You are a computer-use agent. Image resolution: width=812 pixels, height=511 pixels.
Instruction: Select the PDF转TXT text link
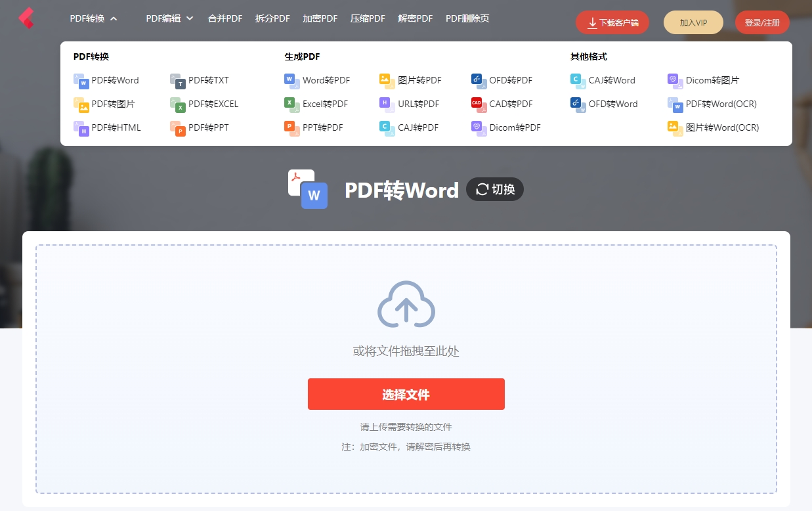(209, 81)
